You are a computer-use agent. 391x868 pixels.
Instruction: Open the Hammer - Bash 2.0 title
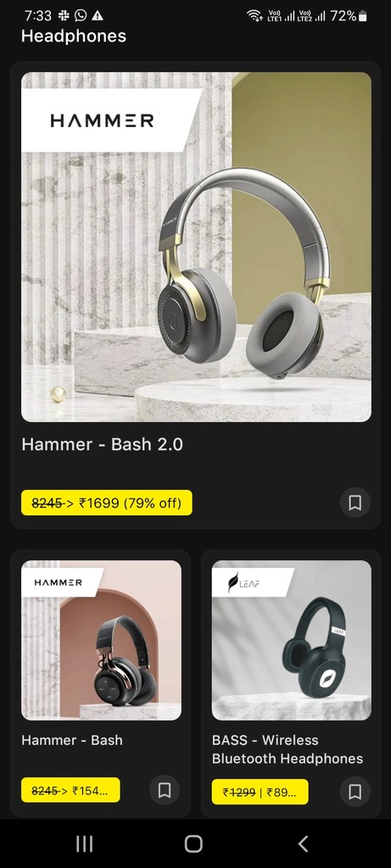(102, 444)
